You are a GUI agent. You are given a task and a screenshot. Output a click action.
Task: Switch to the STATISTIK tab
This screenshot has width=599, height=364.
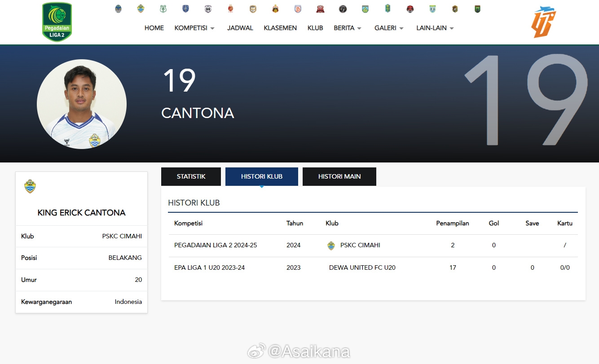pos(191,176)
